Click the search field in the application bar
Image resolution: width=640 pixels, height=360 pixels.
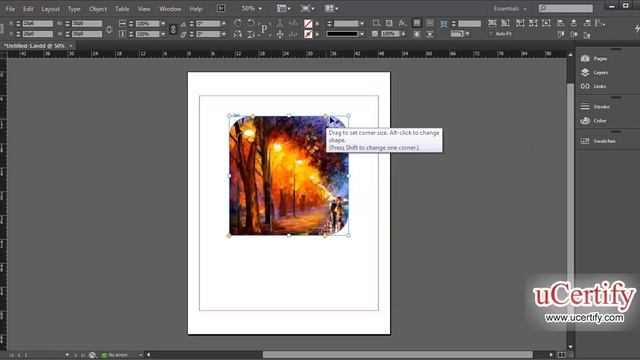pyautogui.click(x=566, y=8)
